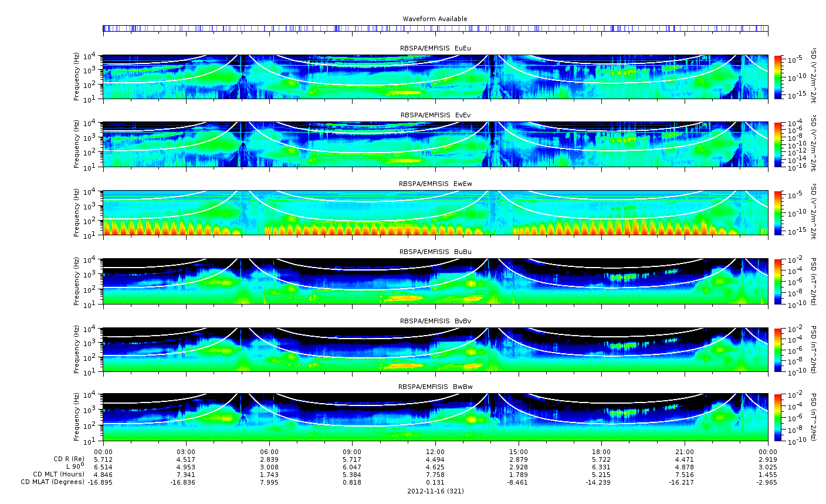
Task: Click the EuEu panel color scale bar
Action: [778, 77]
